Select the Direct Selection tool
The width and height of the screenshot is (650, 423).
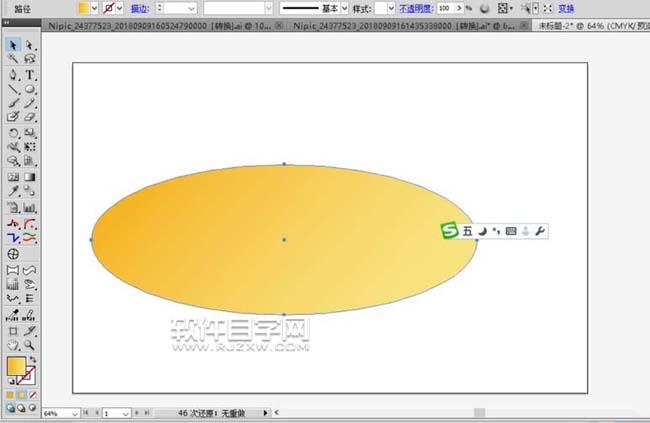click(x=29, y=45)
